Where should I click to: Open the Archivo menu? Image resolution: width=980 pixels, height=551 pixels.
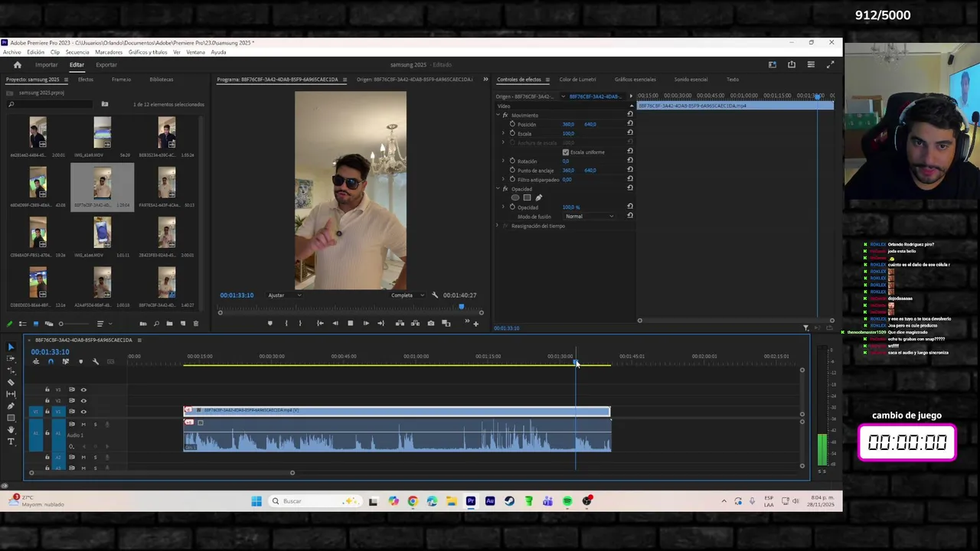[x=12, y=52]
